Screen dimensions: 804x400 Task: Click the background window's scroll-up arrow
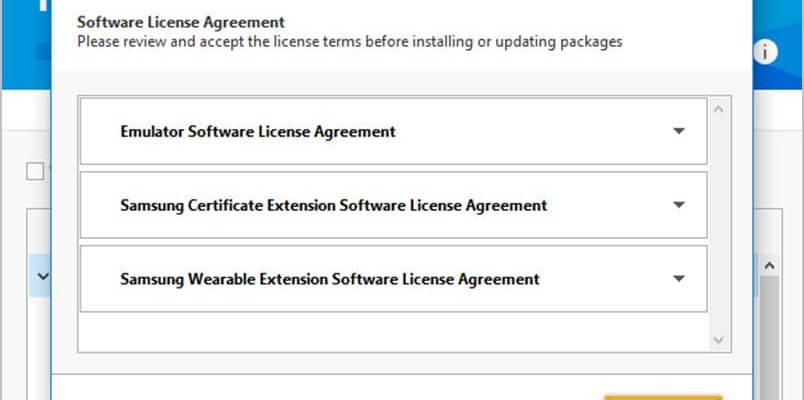[769, 266]
